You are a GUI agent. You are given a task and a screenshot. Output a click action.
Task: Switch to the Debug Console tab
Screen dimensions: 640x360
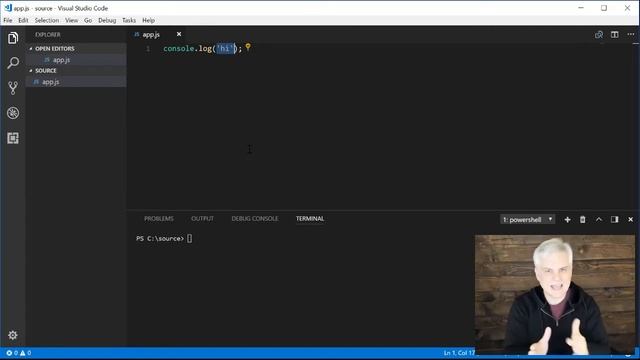tap(255, 219)
